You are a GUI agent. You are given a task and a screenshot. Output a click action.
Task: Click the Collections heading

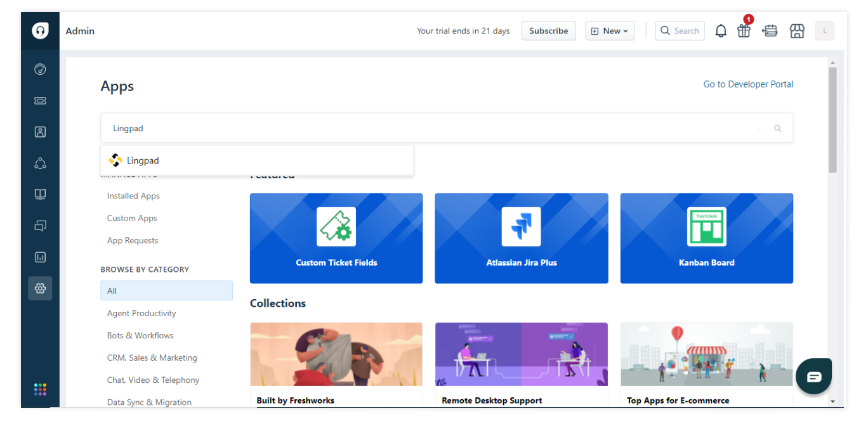coord(278,303)
